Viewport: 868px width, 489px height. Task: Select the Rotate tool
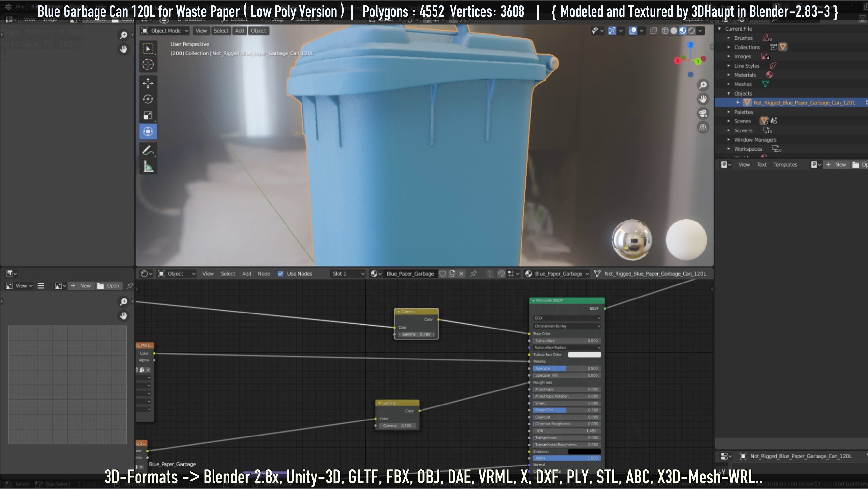[x=148, y=99]
